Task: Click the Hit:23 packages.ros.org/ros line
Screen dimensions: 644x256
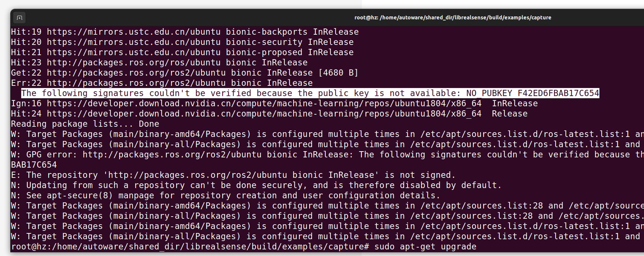Action: point(159,62)
